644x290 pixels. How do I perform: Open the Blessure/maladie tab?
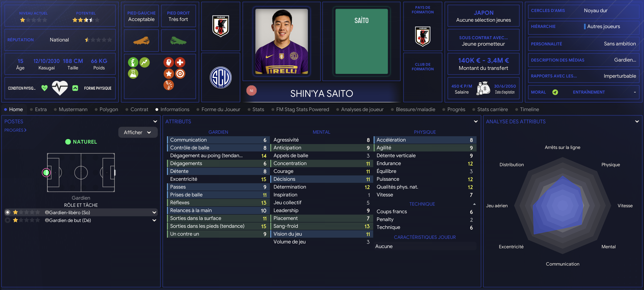click(x=415, y=109)
